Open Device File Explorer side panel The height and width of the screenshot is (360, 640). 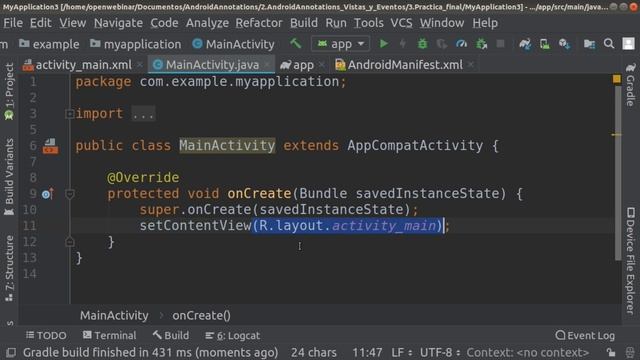point(631,261)
